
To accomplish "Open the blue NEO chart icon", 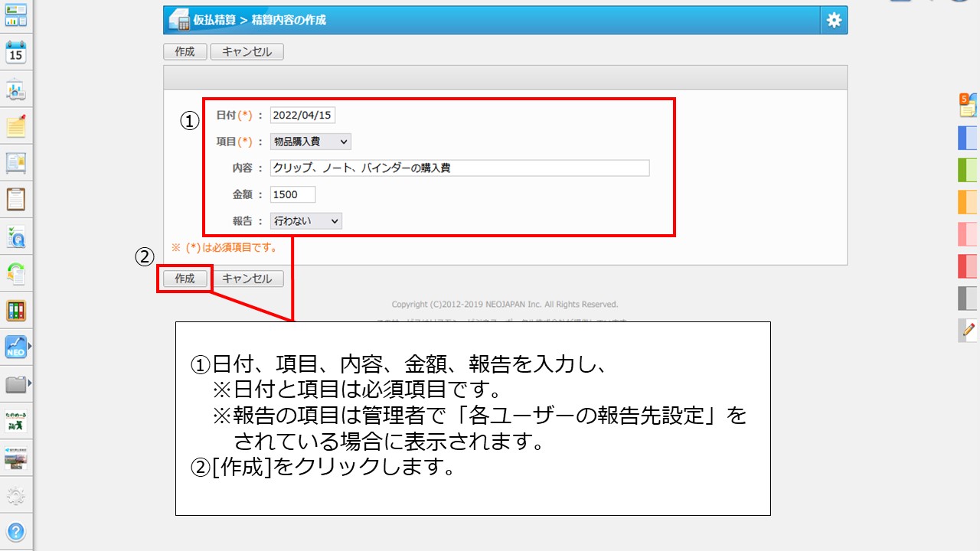I will (15, 347).
